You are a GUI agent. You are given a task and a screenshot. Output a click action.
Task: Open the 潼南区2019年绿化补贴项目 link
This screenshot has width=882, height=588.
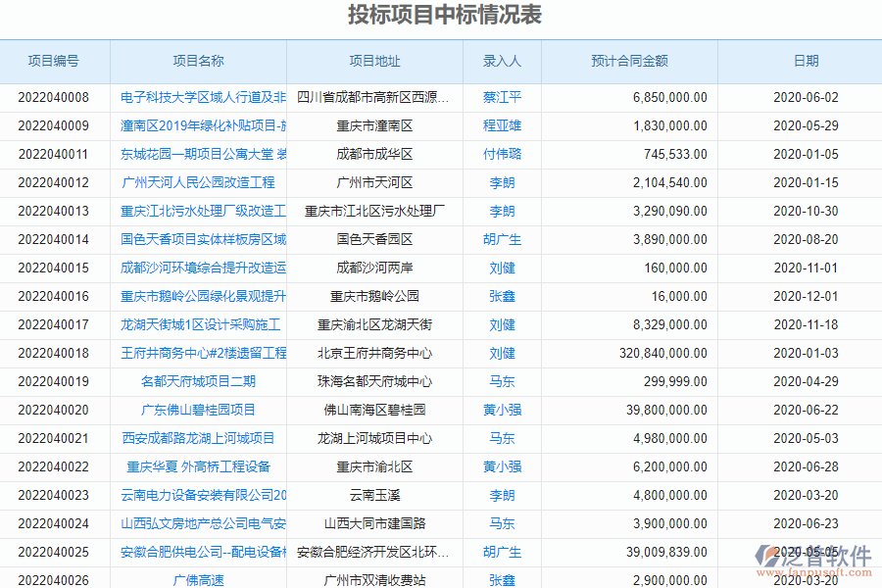tap(196, 125)
